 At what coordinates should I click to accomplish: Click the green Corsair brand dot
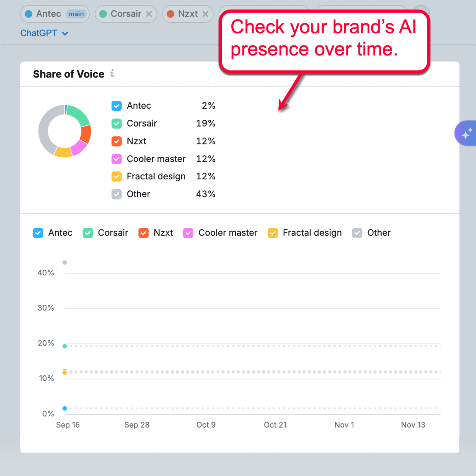tap(103, 14)
